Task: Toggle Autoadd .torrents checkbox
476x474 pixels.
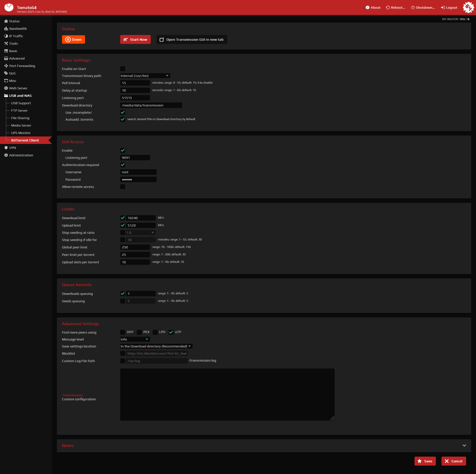Action: click(x=123, y=119)
